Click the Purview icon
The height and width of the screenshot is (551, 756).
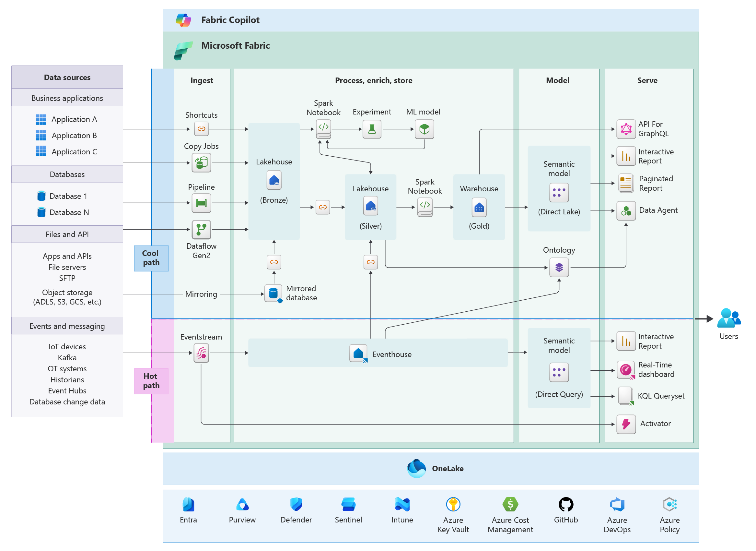[242, 504]
